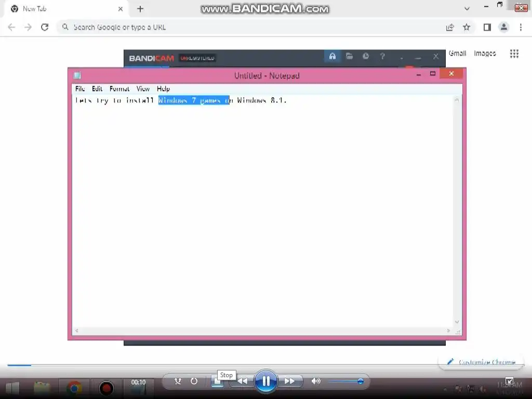Open the Gmail link
Screen dimensions: 532x399
457,54
